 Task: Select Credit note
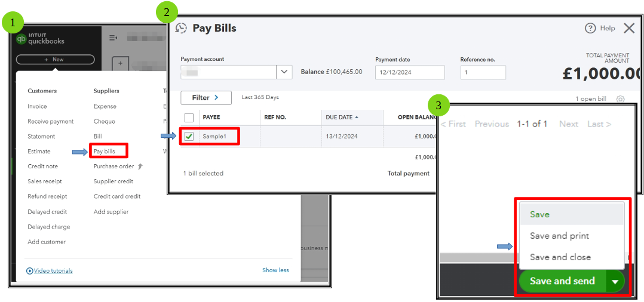(43, 166)
